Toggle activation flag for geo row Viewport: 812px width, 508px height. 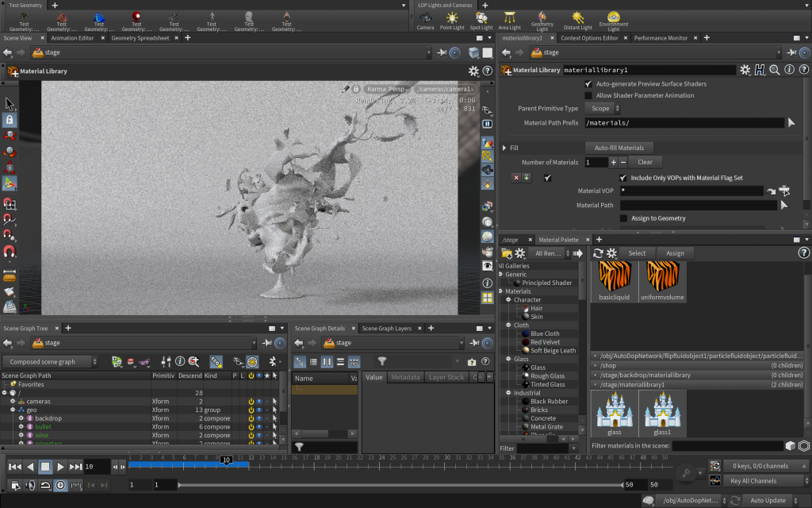tap(251, 410)
